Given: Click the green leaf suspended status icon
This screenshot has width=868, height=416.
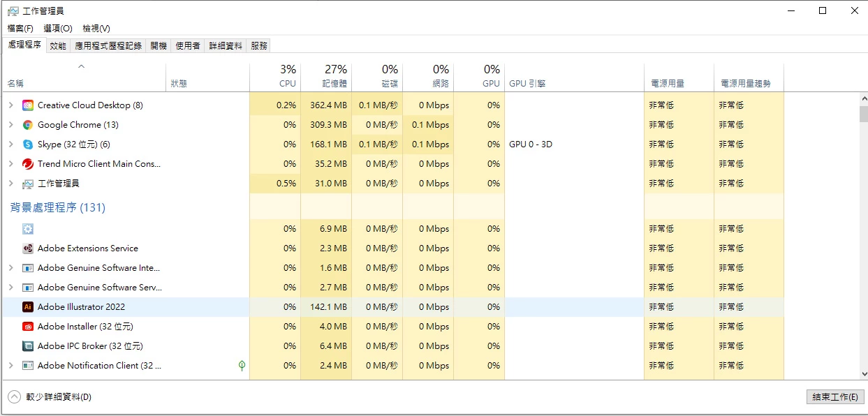Looking at the screenshot, I should (242, 365).
